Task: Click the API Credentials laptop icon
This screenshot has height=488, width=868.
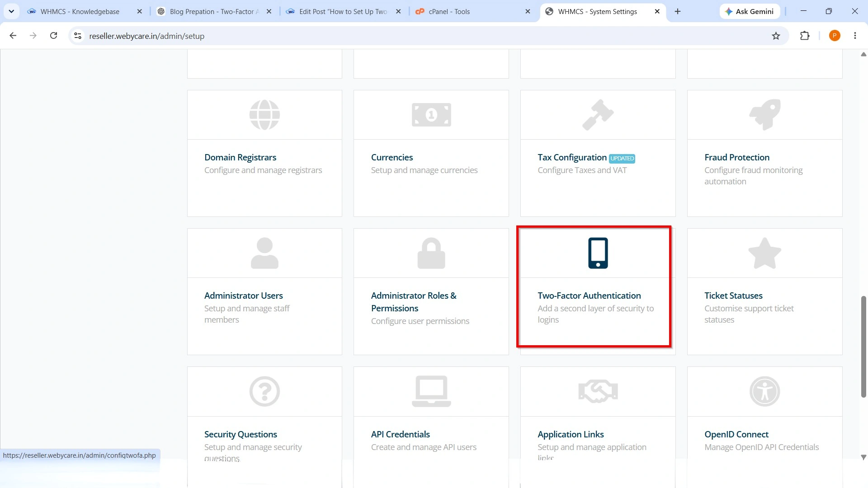Action: pyautogui.click(x=431, y=391)
